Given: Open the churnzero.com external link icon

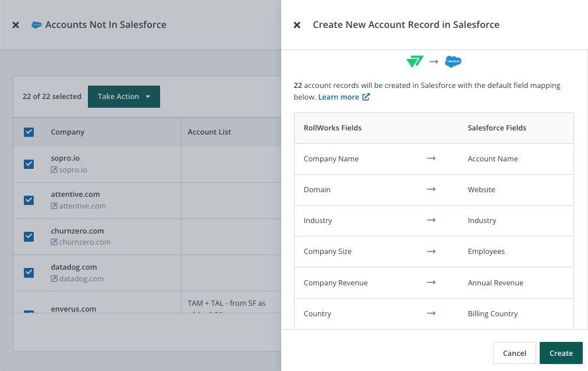Looking at the screenshot, I should tap(54, 242).
